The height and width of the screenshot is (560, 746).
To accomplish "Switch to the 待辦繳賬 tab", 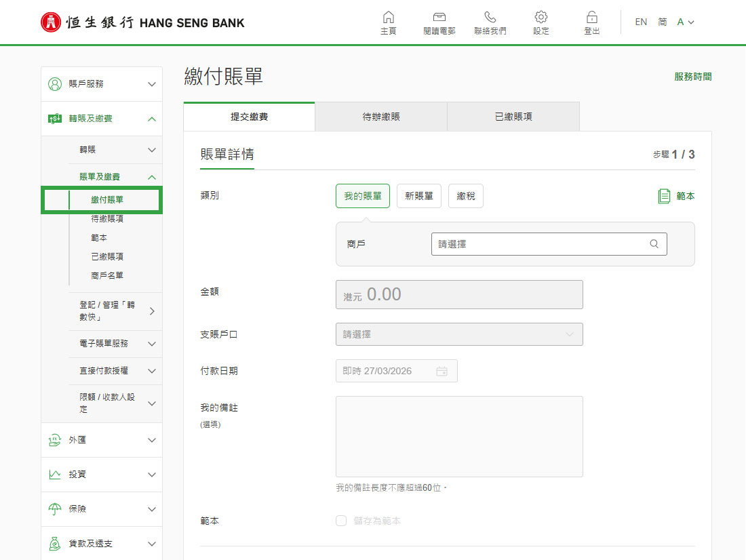I will [x=380, y=117].
